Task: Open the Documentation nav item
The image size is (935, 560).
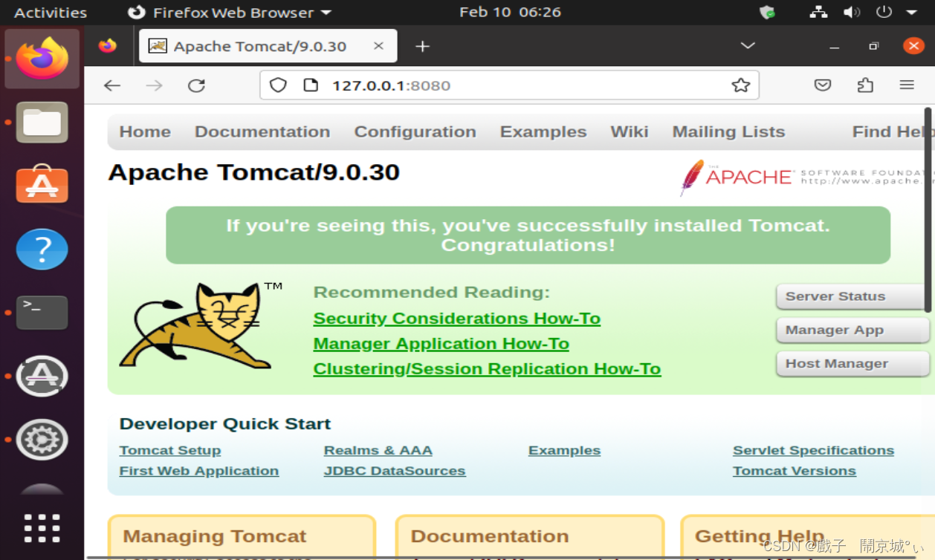Action: click(262, 132)
